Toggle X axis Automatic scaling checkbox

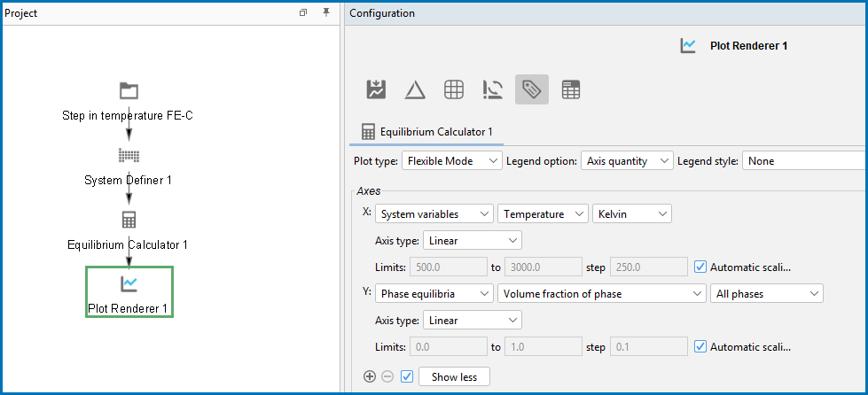point(700,267)
